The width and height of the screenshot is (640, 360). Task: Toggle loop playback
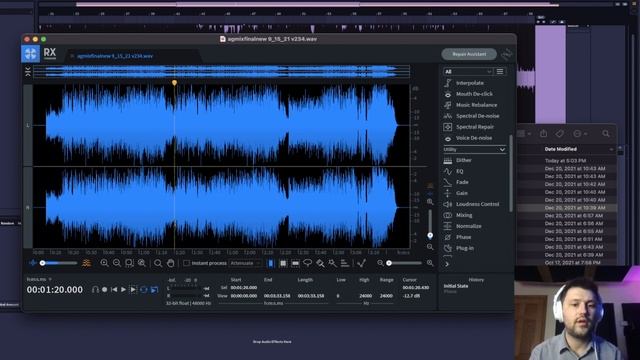click(x=144, y=289)
